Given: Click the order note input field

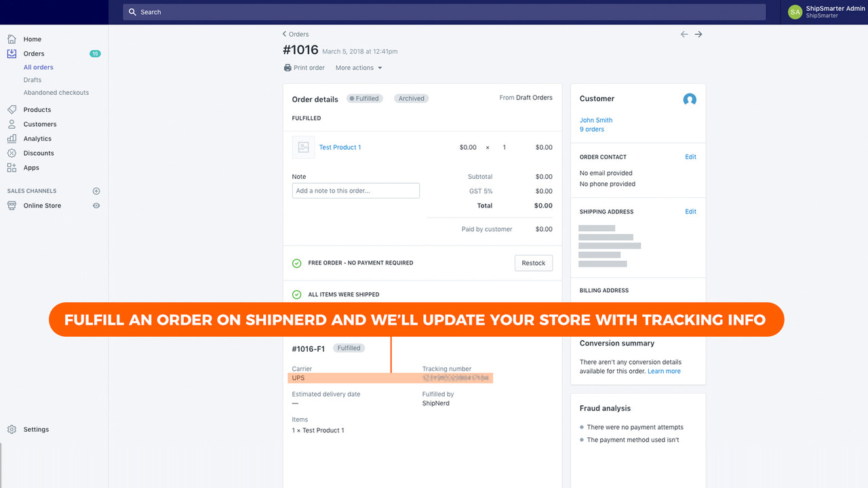Looking at the screenshot, I should point(355,190).
